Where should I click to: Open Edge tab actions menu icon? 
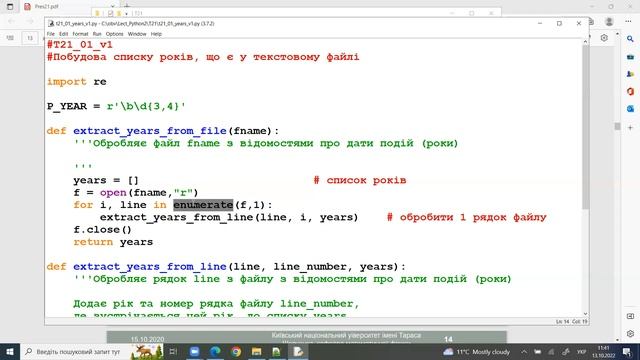(10, 7)
